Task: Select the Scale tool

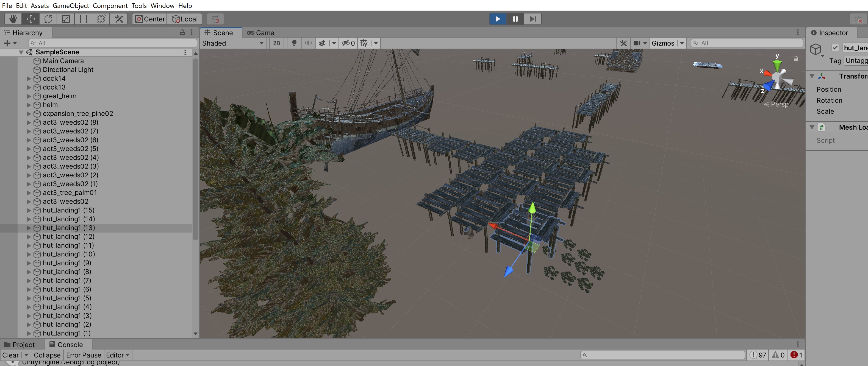Action: 66,19
